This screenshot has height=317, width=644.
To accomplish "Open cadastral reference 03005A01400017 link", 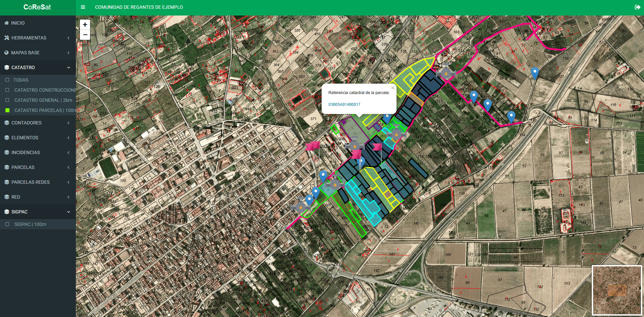I will click(344, 105).
